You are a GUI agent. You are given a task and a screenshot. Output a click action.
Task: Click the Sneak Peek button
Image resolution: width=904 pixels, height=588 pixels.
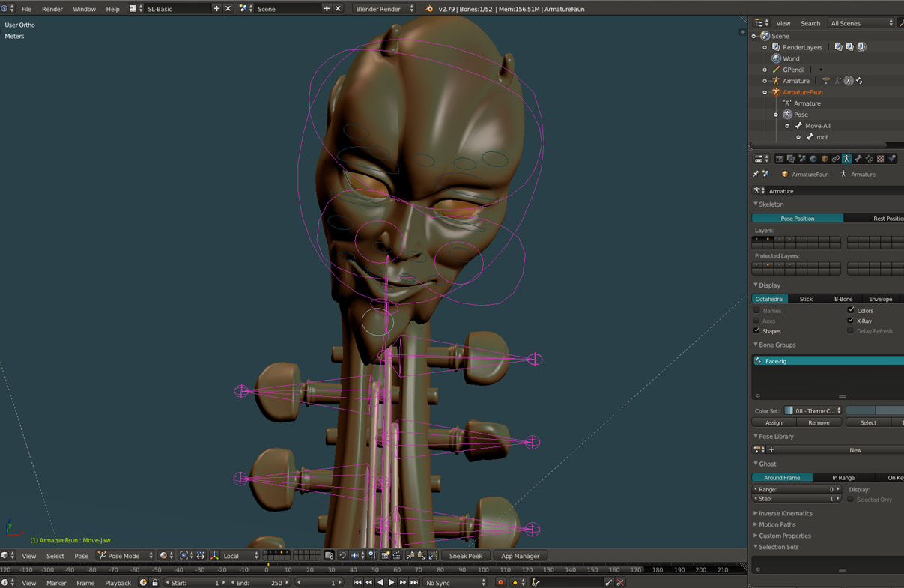[465, 556]
